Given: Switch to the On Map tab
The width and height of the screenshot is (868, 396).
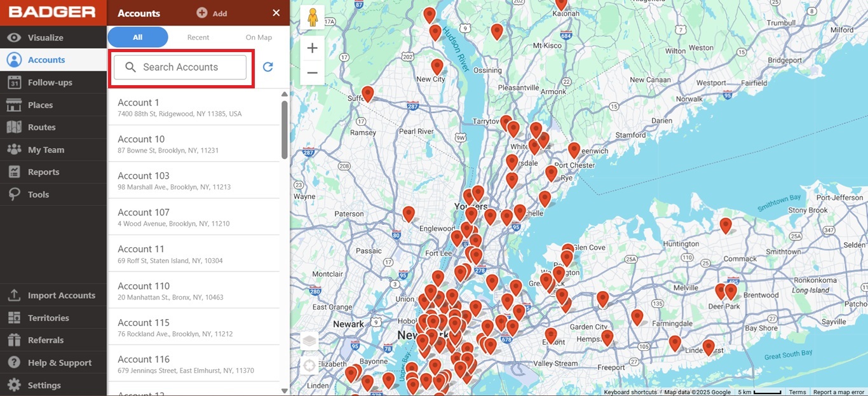Looking at the screenshot, I should tap(259, 38).
